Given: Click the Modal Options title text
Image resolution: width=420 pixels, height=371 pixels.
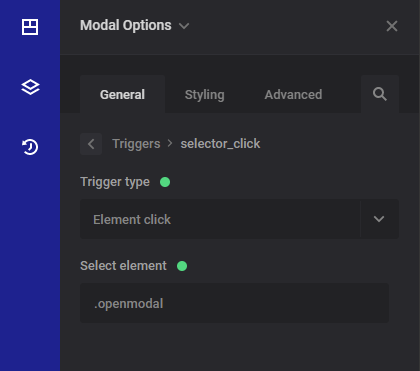Looking at the screenshot, I should (x=126, y=25).
